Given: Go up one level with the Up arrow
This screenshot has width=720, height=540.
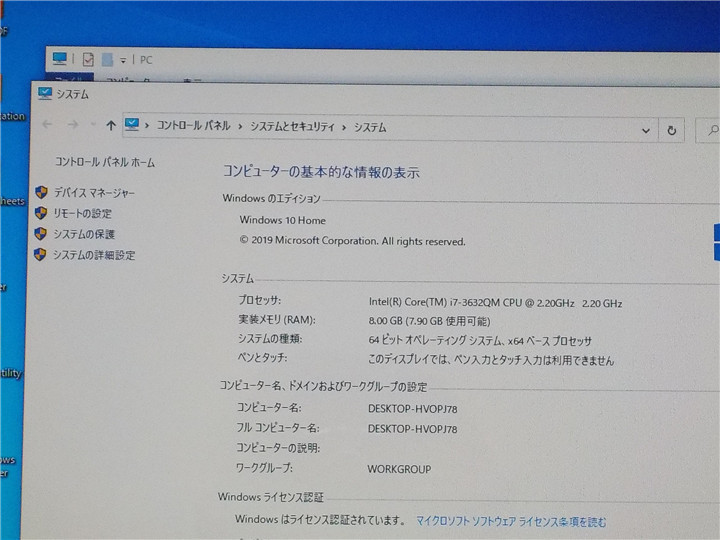Looking at the screenshot, I should pyautogui.click(x=111, y=125).
